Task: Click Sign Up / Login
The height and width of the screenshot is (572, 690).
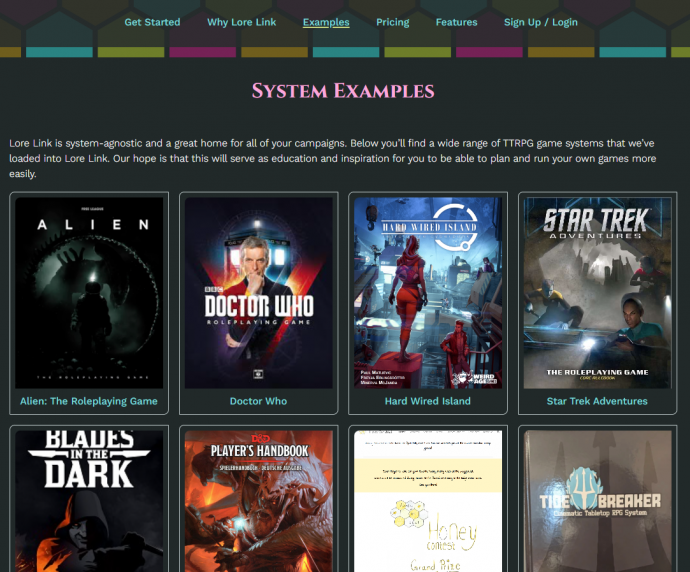Action: pyautogui.click(x=540, y=22)
